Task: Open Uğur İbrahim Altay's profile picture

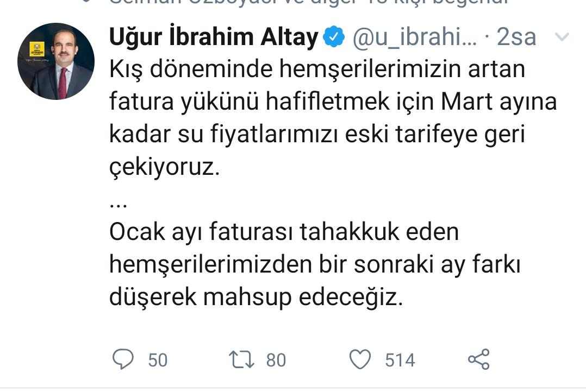Action: point(56,61)
